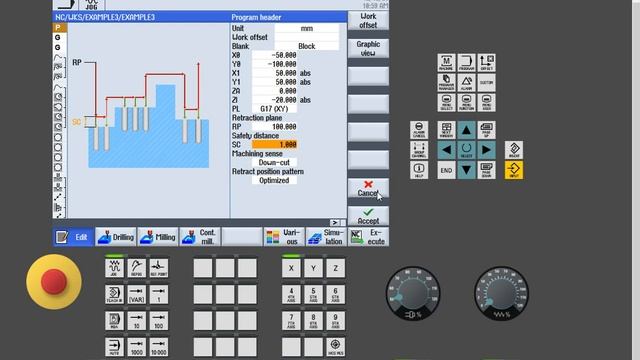Open the PL G17 (XY) plane field
Image resolution: width=640 pixels, height=360 pixels.
[274, 109]
